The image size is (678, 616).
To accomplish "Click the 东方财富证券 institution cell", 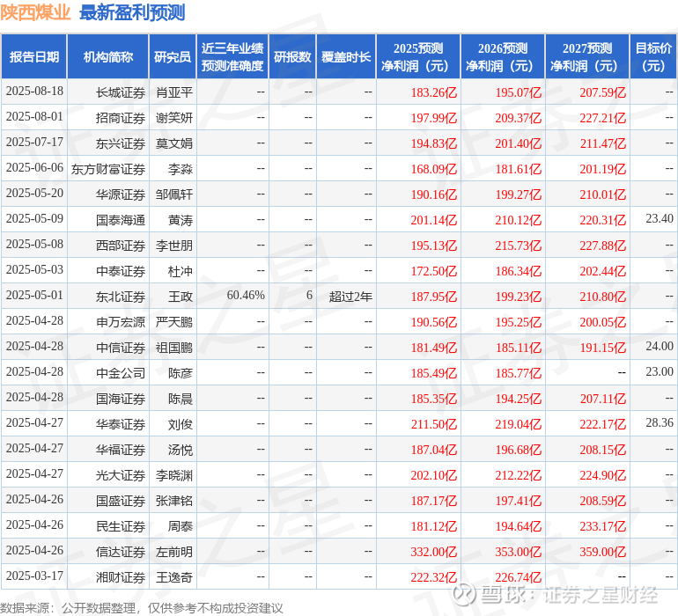I will tap(108, 169).
